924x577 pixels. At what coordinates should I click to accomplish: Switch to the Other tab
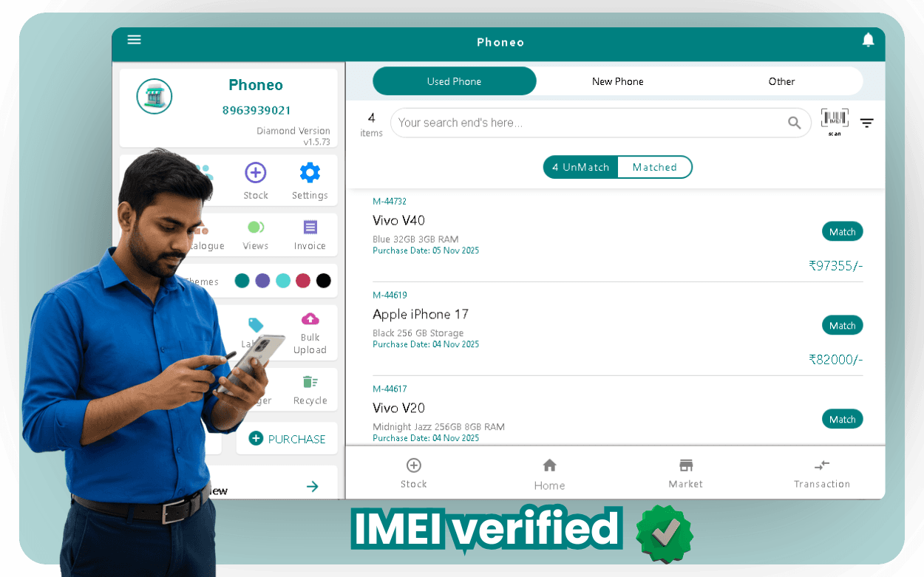(x=781, y=81)
